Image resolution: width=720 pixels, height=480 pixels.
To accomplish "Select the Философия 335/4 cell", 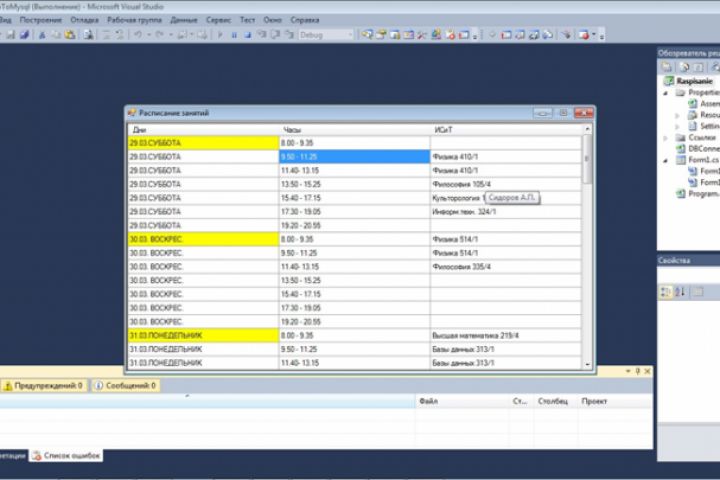I will click(x=506, y=267).
